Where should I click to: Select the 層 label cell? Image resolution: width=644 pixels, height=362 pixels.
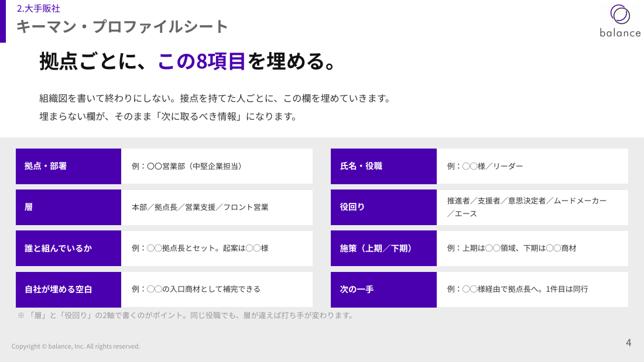pyautogui.click(x=68, y=207)
